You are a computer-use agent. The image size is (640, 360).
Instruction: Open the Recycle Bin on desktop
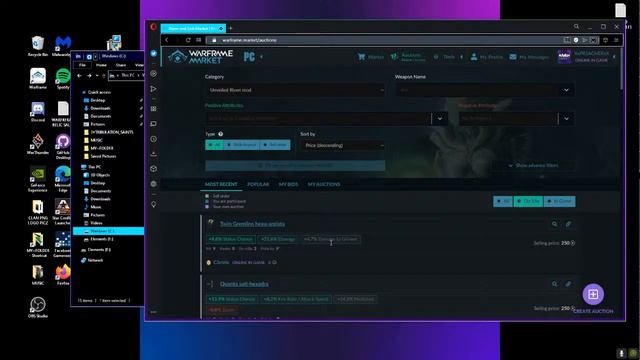38,46
